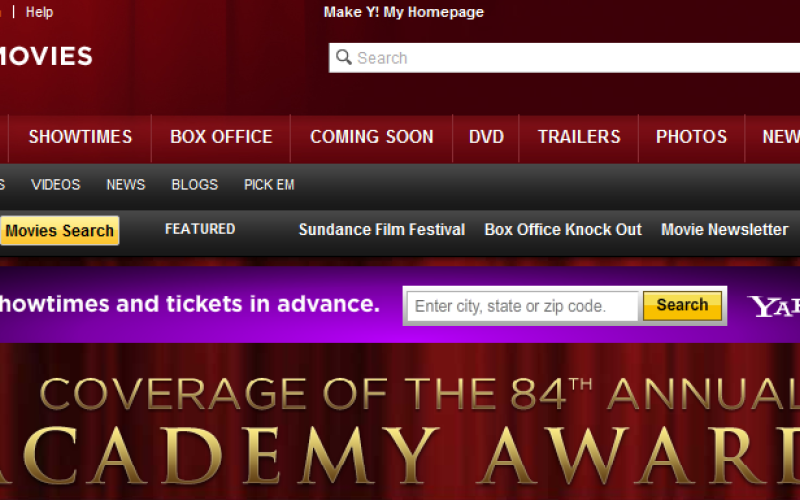Image resolution: width=800 pixels, height=500 pixels.
Task: Click the magnifier icon in the search box
Action: point(344,58)
